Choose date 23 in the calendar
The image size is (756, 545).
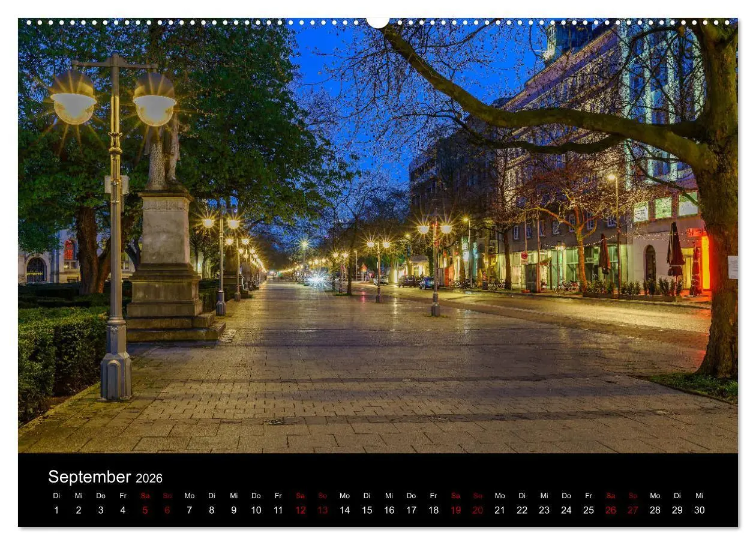coord(544,510)
